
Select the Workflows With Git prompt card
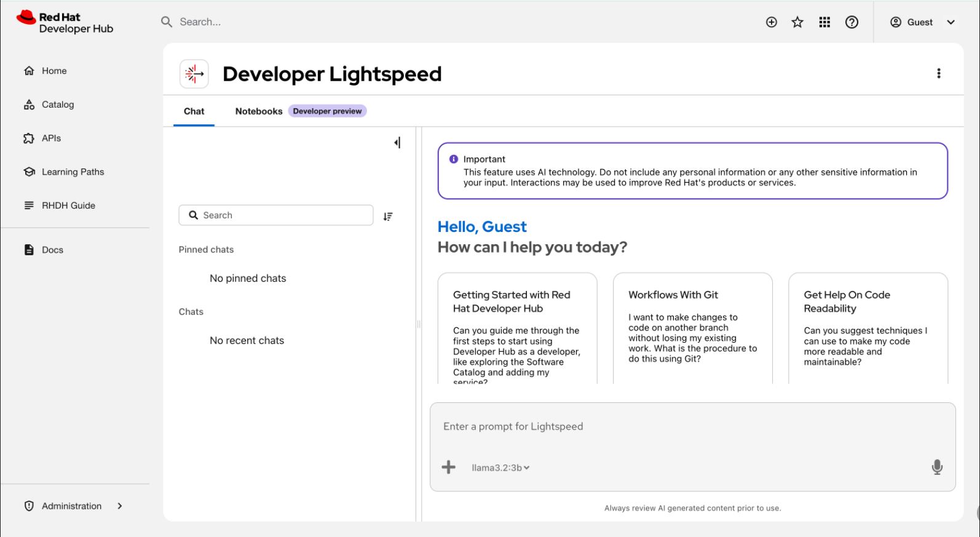coord(692,328)
